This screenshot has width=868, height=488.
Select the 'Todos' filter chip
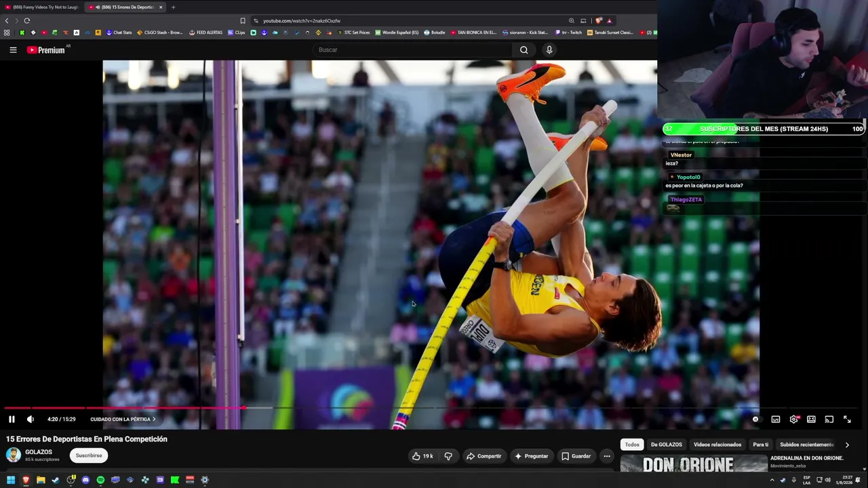click(632, 445)
